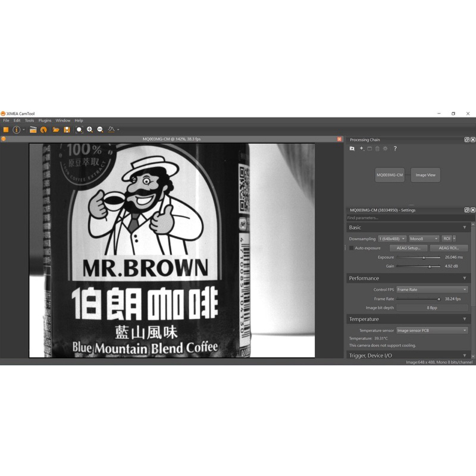Open the Plugins menu
Image resolution: width=476 pixels, height=476 pixels.
tap(45, 121)
